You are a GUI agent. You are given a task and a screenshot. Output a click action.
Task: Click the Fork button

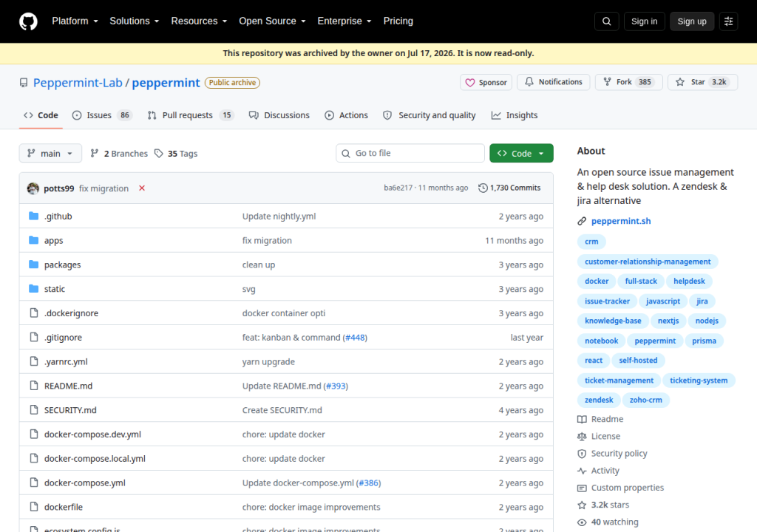pyautogui.click(x=628, y=82)
